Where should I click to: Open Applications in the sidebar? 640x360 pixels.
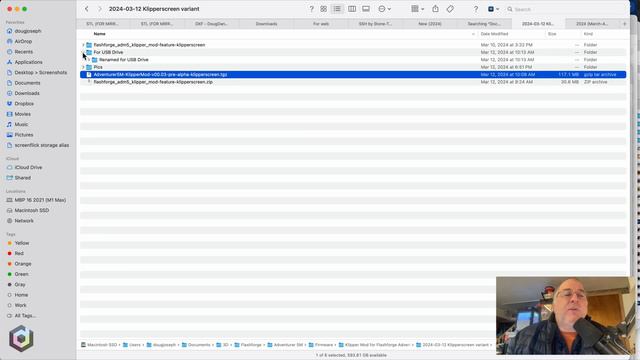tap(28, 62)
